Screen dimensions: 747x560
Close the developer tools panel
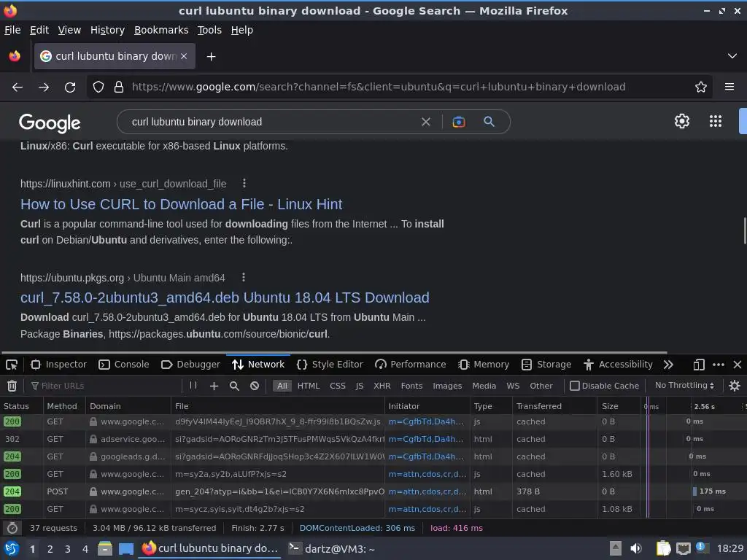738,365
